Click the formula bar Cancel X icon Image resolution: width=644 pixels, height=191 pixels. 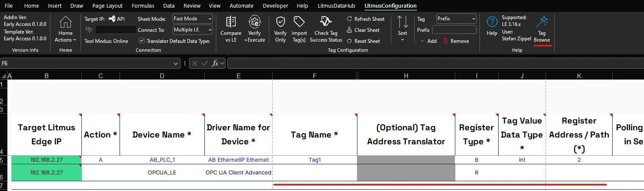[195, 63]
